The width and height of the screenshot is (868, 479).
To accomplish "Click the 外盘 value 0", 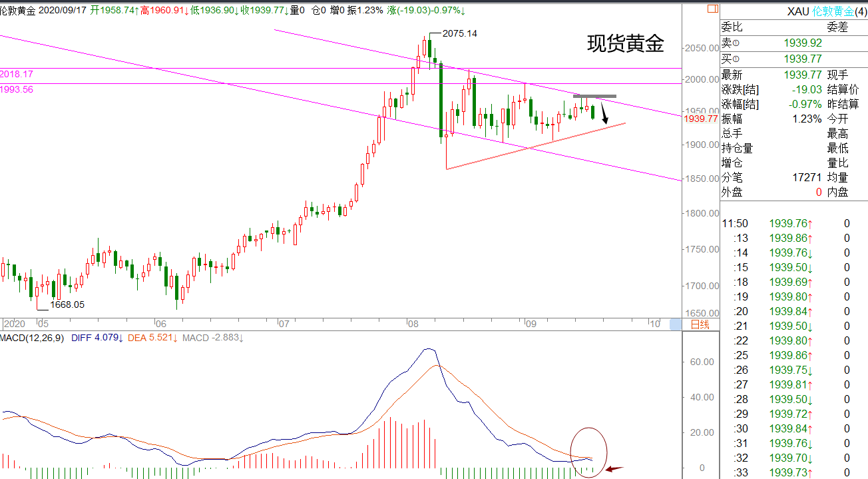I will 819,193.
